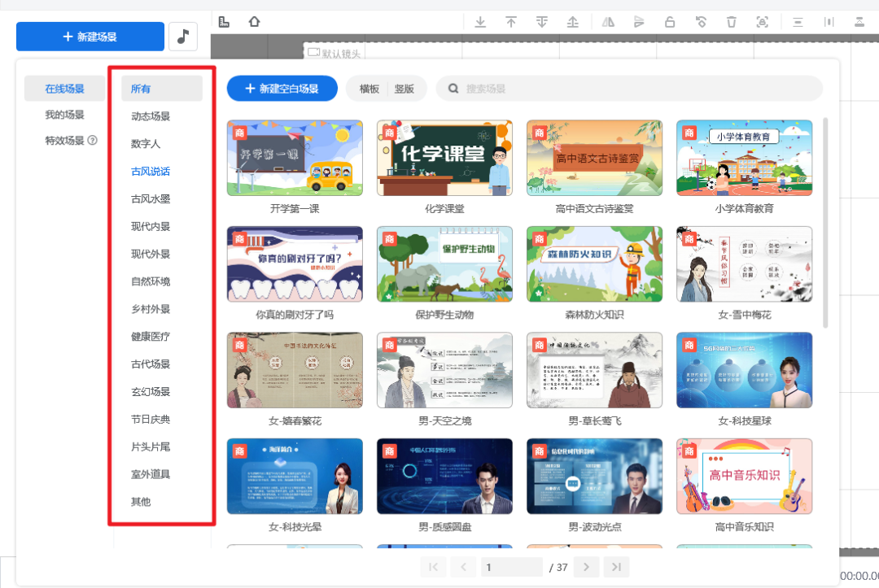The width and height of the screenshot is (879, 588).
Task: Click the stamp icon at toolbar end
Action: (x=859, y=23)
